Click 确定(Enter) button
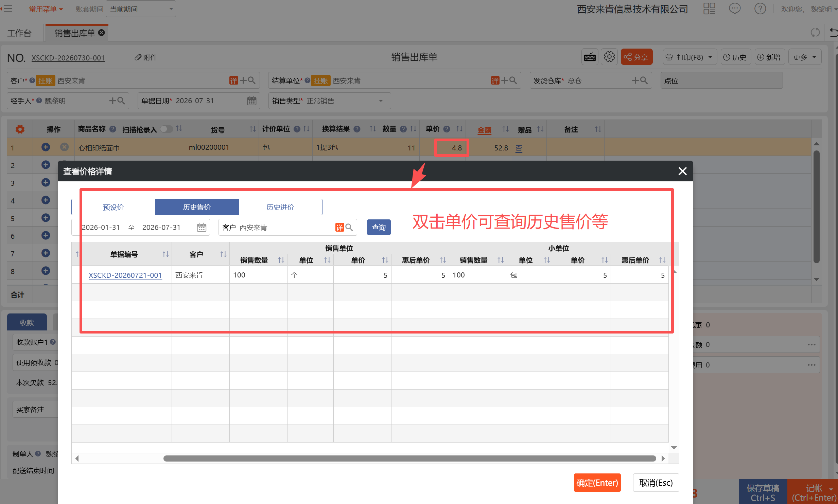Screen dimensions: 838x504 tap(597, 483)
